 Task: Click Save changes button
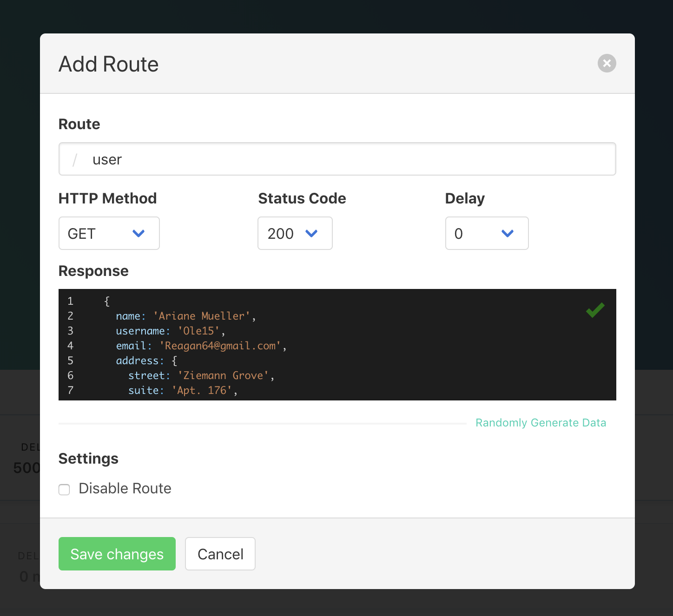click(x=117, y=554)
